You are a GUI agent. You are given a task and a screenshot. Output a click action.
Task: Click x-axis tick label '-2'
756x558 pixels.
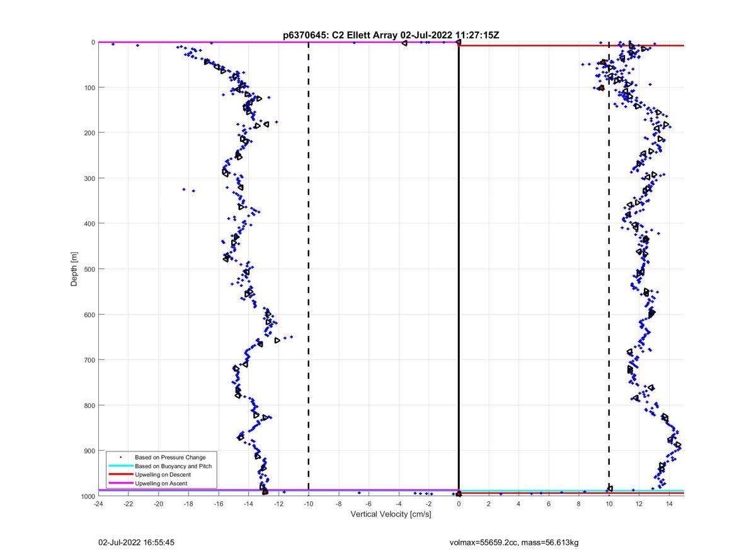tap(428, 504)
